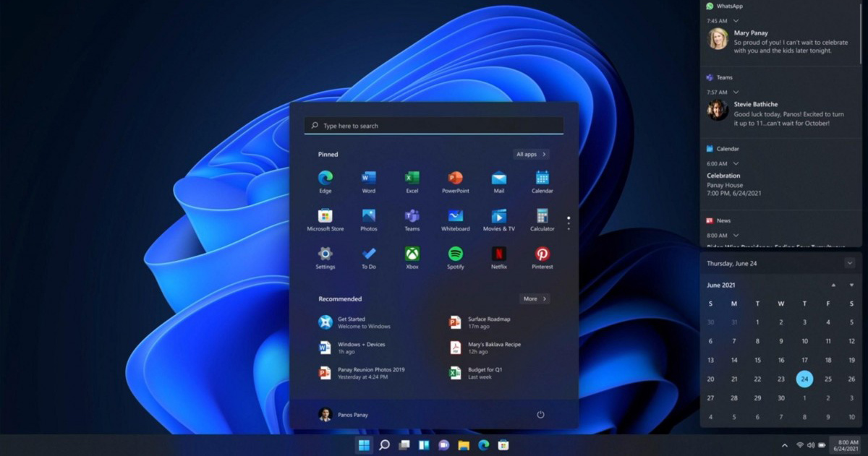Open Panos Panay user account
The height and width of the screenshot is (456, 868).
pyautogui.click(x=344, y=415)
